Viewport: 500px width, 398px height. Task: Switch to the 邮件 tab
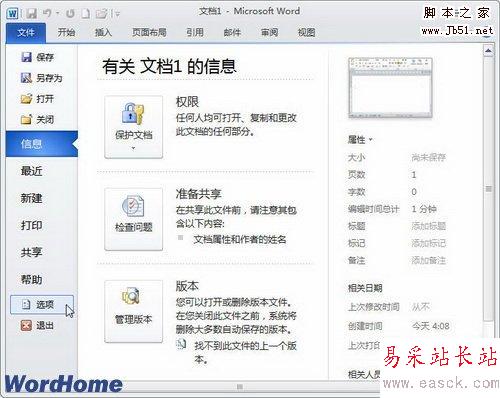pos(232,32)
